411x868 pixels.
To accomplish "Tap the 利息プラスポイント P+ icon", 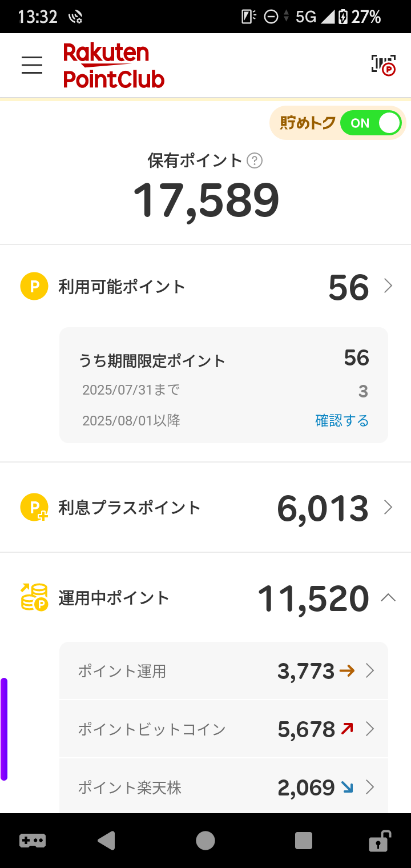I will (x=34, y=507).
